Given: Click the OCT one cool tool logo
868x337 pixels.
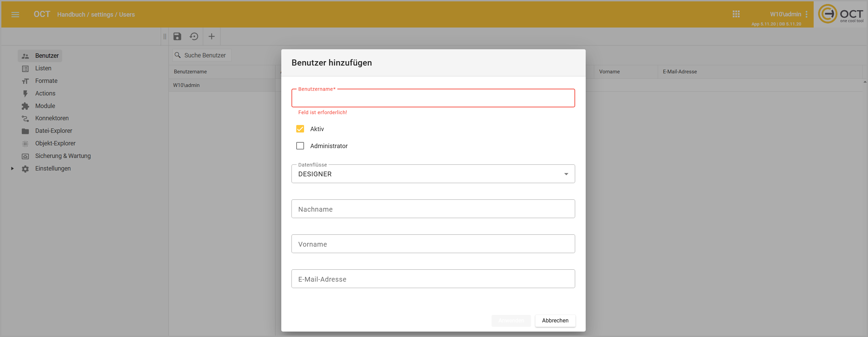Looking at the screenshot, I should point(840,14).
